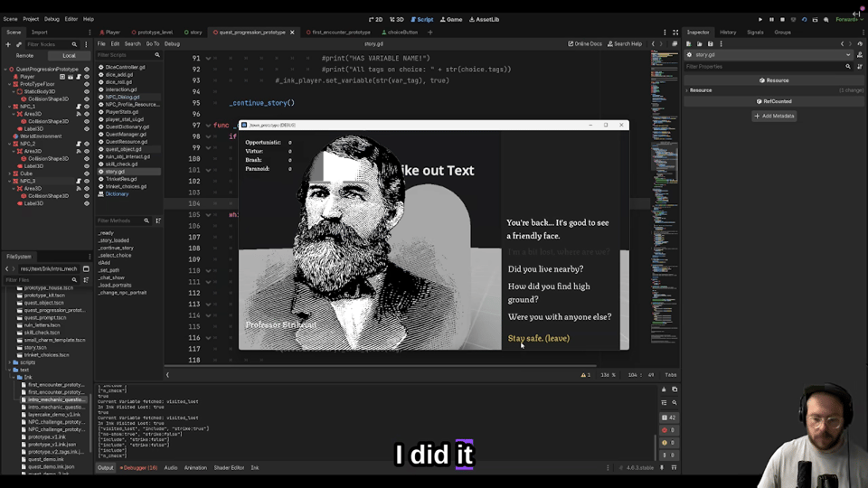The height and width of the screenshot is (488, 868).
Task: Click the instantiate child scene link icon
Action: click(19, 44)
